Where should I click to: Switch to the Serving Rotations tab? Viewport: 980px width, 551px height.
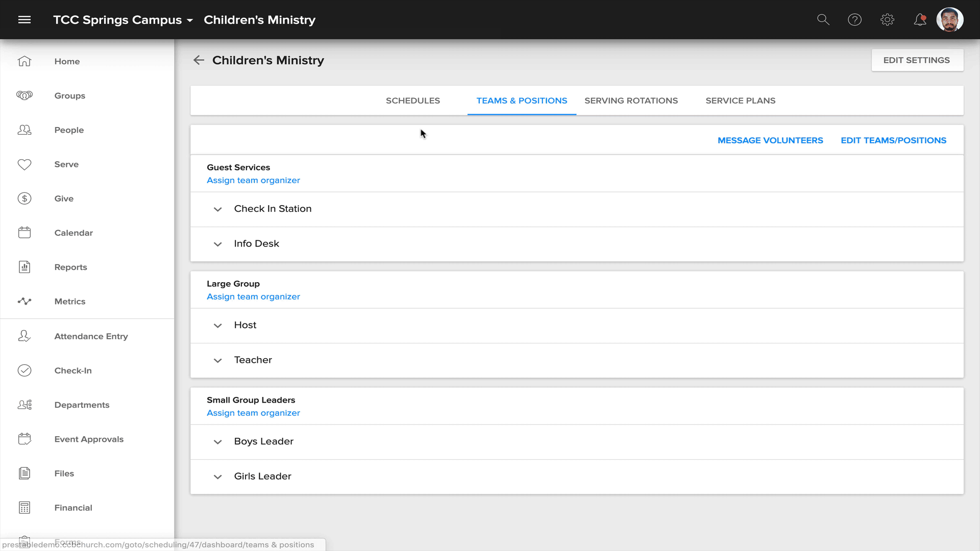tap(631, 101)
